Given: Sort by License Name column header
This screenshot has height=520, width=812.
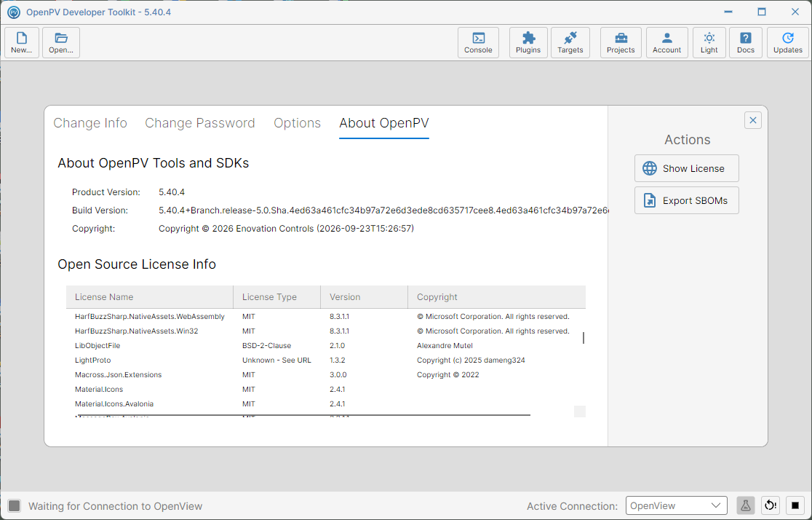Looking at the screenshot, I should (x=150, y=297).
